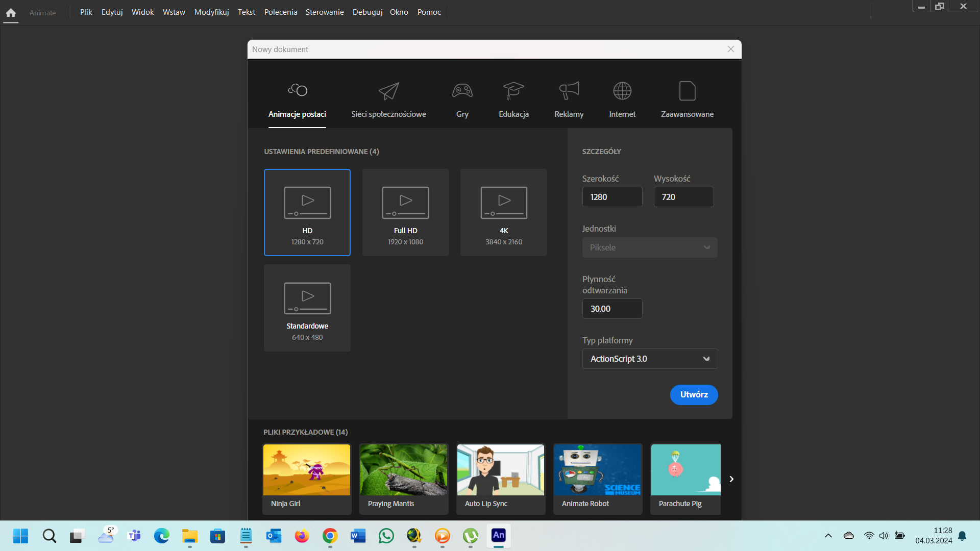The width and height of the screenshot is (980, 551).
Task: Open the Pomoc menu
Action: coord(429,12)
